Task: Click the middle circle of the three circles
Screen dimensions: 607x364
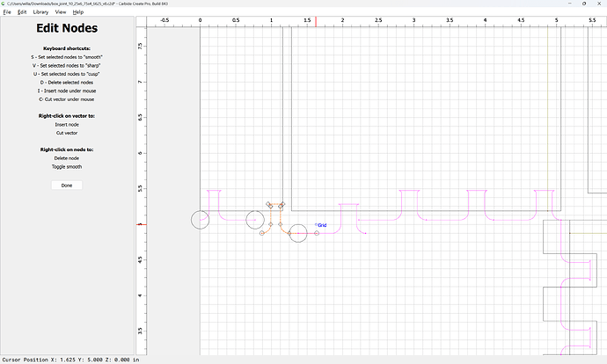Action: click(x=255, y=220)
